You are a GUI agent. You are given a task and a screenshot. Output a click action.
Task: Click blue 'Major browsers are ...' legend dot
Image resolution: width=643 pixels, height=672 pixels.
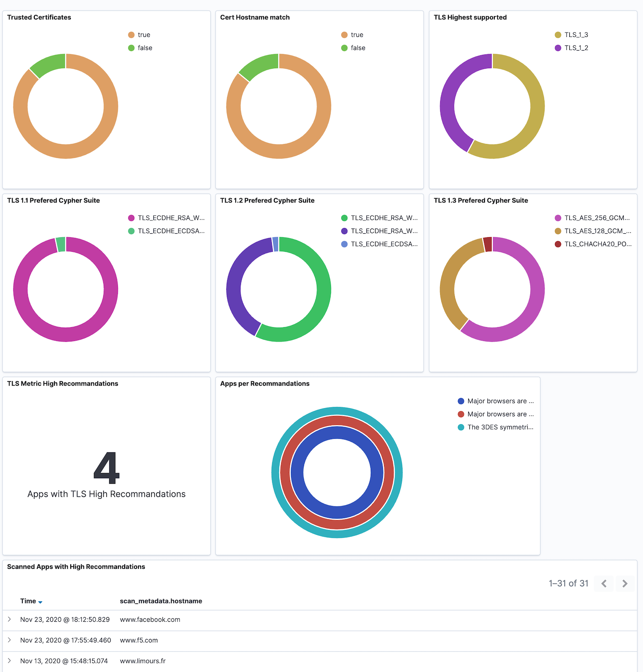click(x=461, y=401)
